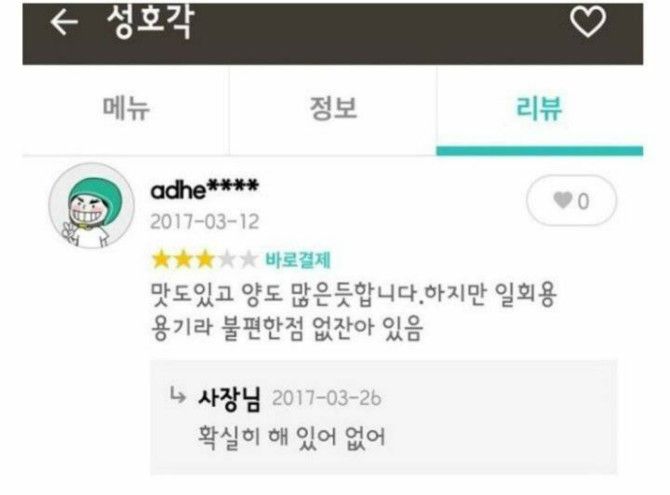This screenshot has width=670, height=495.
Task: Favorite the restaurant with the heart icon
Action: (588, 21)
